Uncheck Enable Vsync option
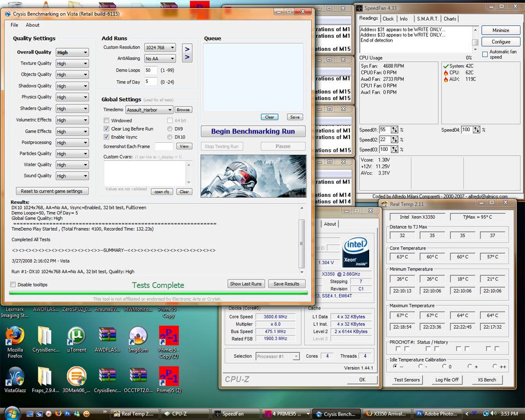525x420 pixels. 107,137
